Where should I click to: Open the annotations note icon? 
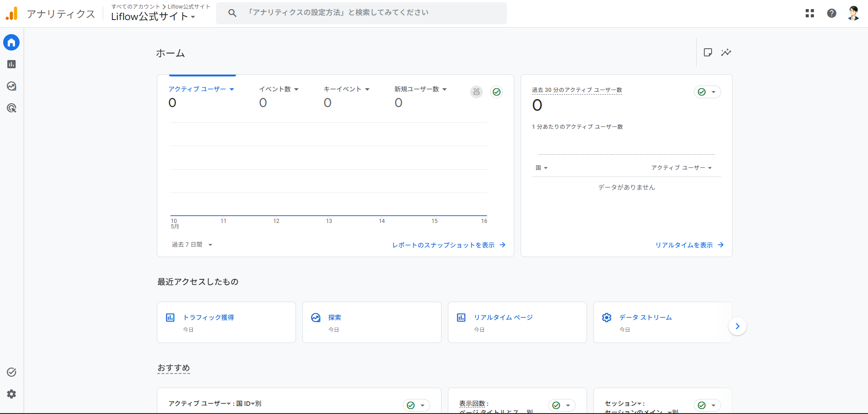click(708, 52)
